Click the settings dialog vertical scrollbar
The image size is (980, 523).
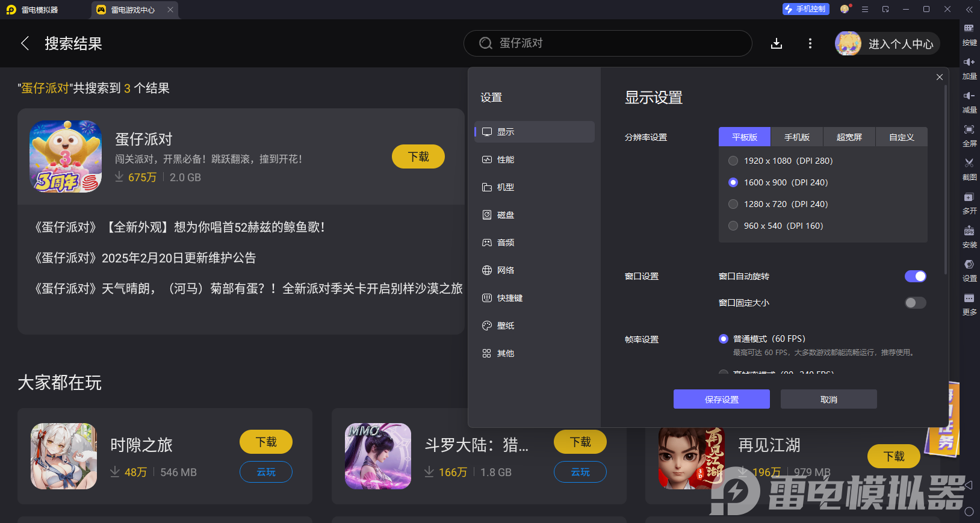point(946,181)
